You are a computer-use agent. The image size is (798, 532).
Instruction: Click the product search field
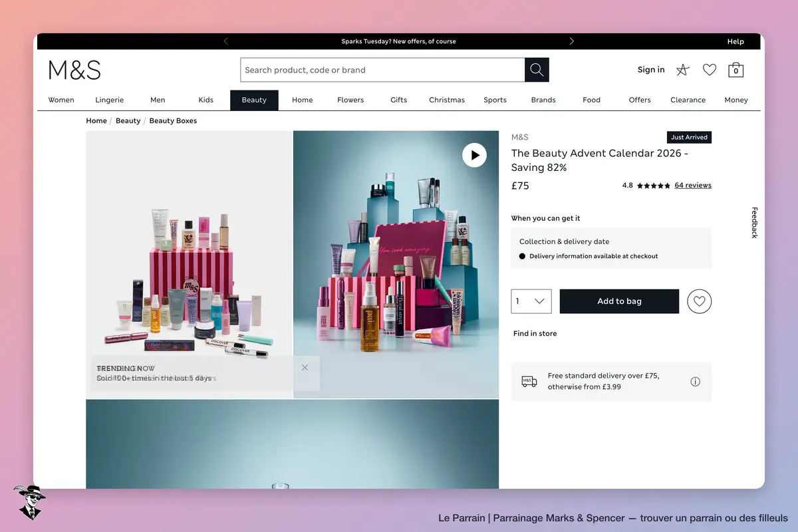pos(382,70)
